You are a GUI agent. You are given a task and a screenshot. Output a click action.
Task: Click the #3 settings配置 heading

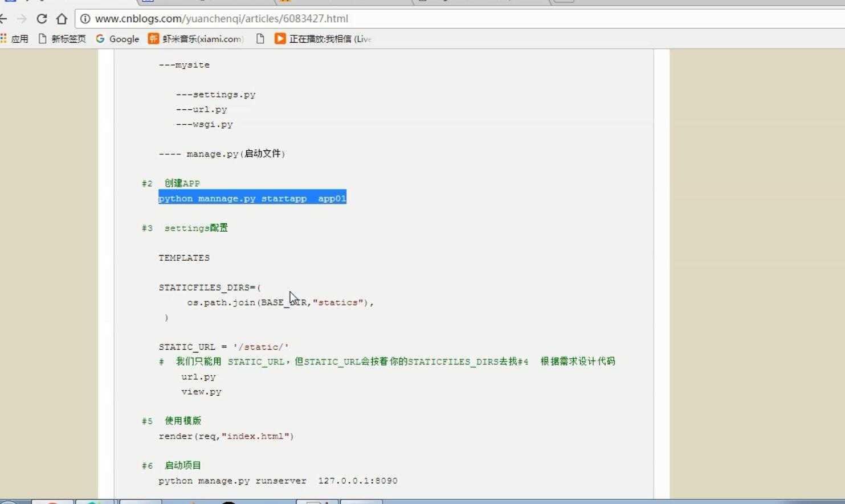185,228
